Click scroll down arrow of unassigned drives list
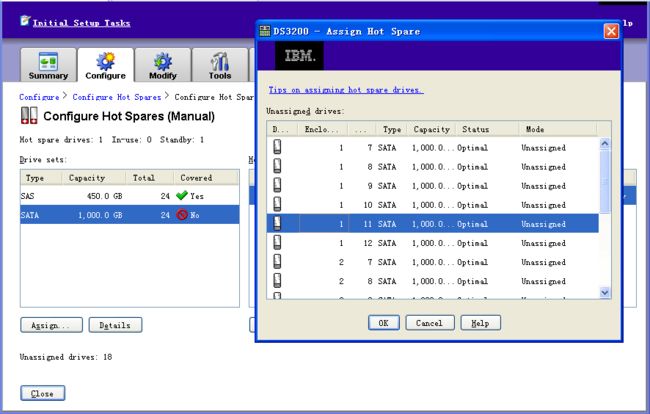 click(604, 293)
